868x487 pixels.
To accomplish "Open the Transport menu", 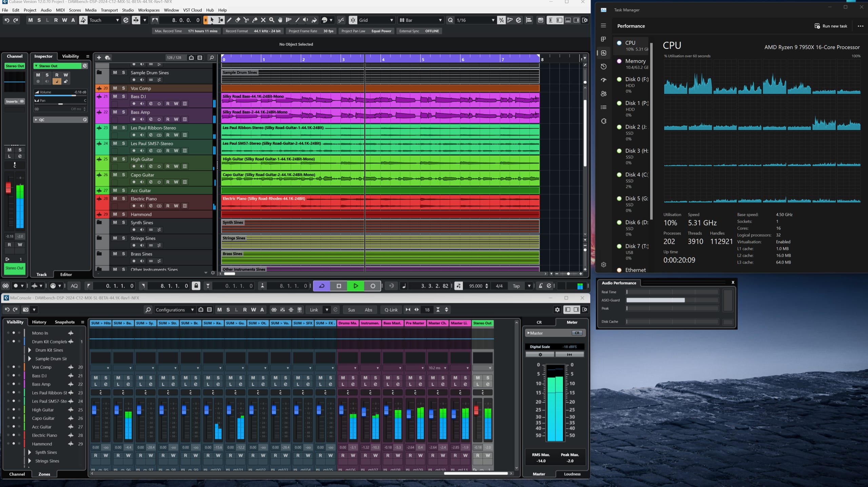I will click(x=109, y=10).
